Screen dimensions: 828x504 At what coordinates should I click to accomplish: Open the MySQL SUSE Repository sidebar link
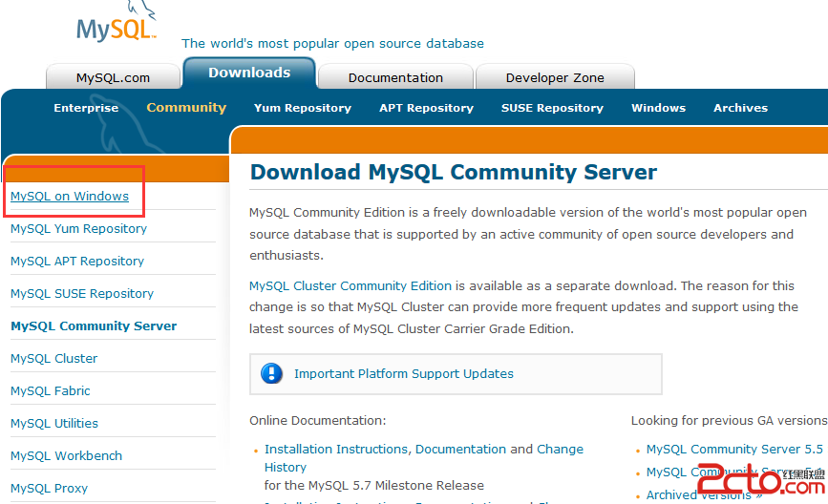(82, 293)
